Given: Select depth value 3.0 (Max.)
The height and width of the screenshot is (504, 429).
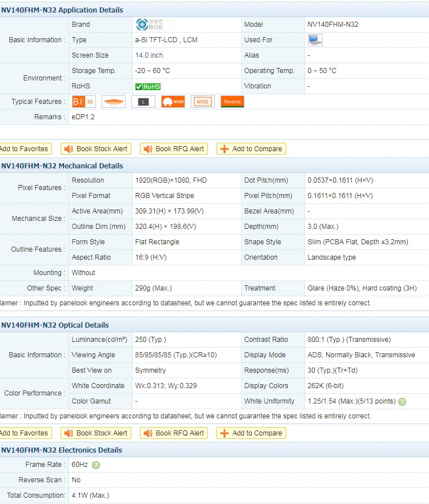Looking at the screenshot, I should 323,227.
